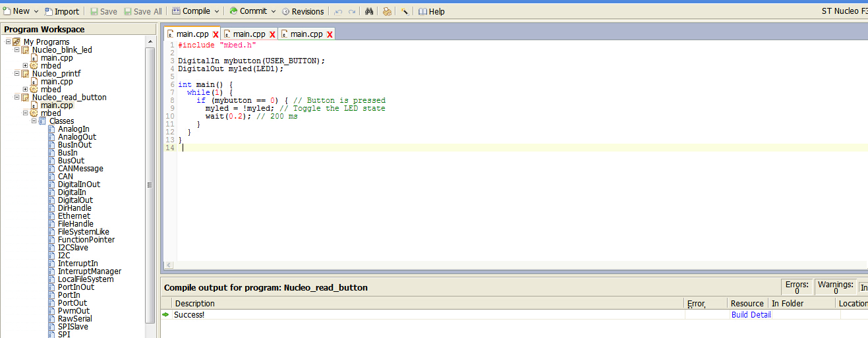The width and height of the screenshot is (868, 338).
Task: Click the format code wand icon
Action: [405, 11]
